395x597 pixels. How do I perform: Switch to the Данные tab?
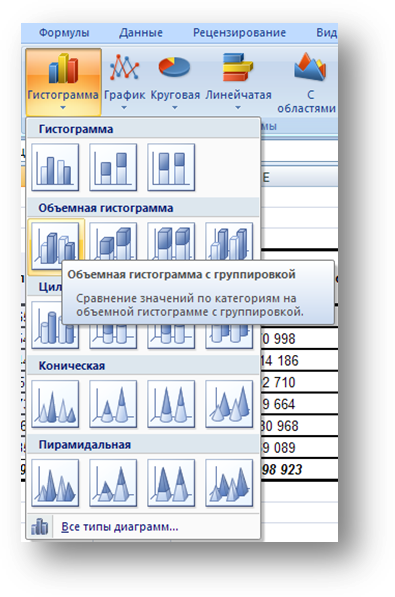pyautogui.click(x=141, y=33)
